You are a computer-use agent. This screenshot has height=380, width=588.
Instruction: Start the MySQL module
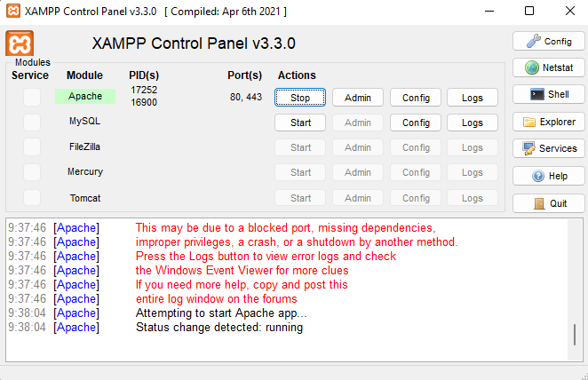point(300,123)
